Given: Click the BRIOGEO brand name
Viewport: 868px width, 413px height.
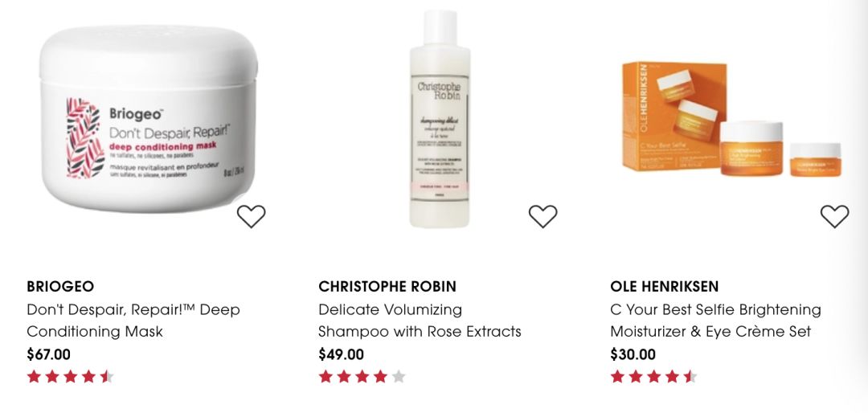Looking at the screenshot, I should [x=60, y=287].
